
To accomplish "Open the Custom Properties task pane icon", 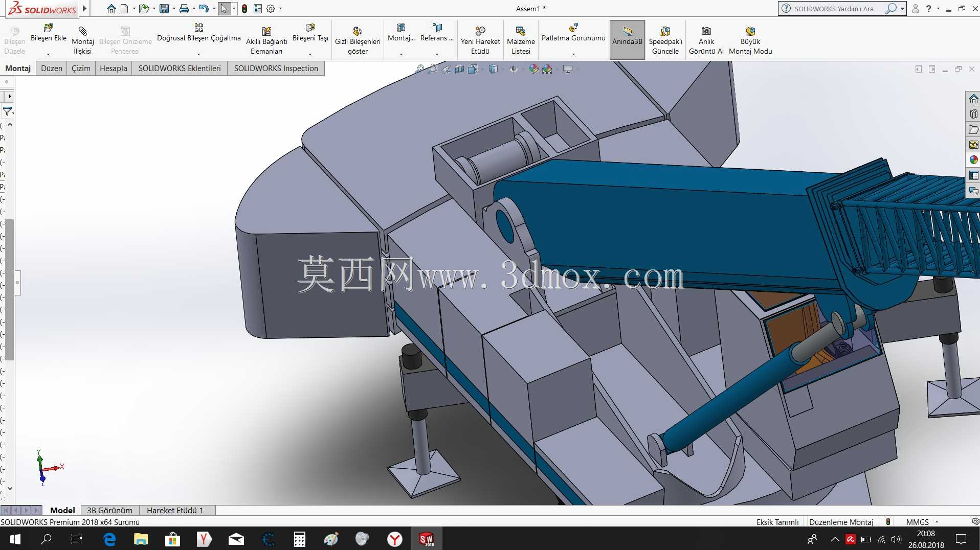I will pos(973,175).
